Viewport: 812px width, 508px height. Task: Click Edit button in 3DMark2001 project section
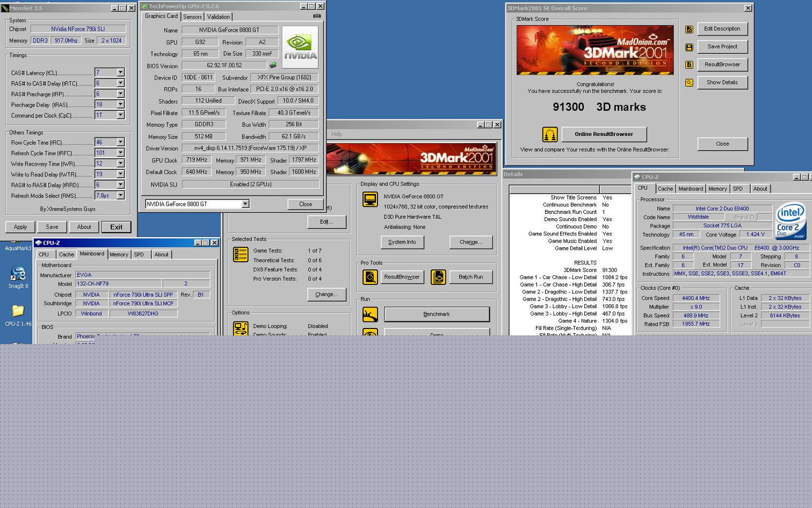(327, 221)
